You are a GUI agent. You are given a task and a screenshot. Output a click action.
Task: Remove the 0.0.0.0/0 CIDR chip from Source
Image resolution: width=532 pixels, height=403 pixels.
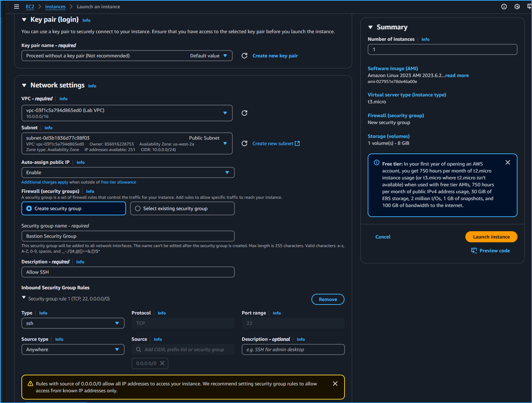[162, 363]
